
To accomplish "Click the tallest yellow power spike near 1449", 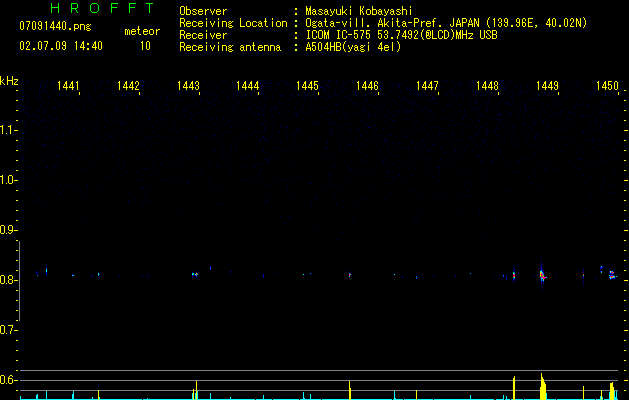I will (x=543, y=386).
